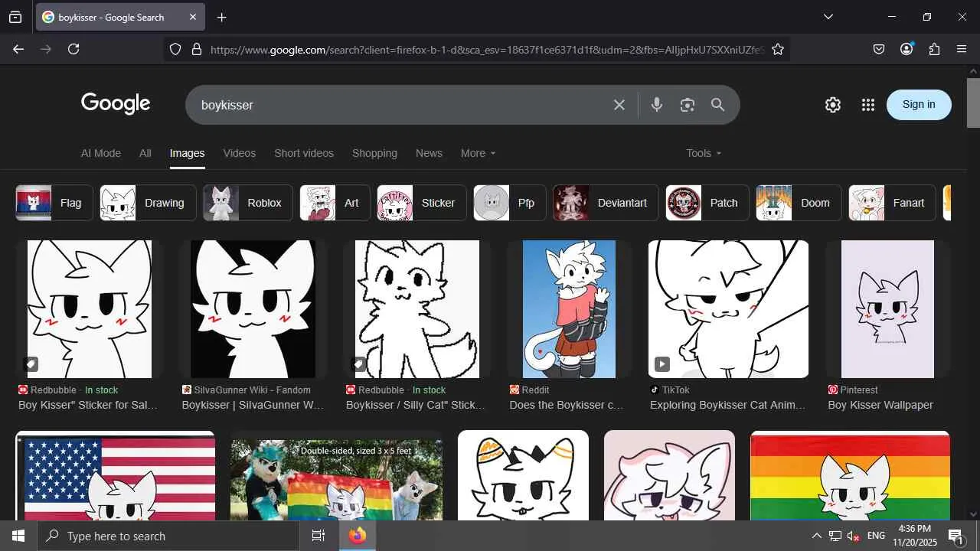Expand the Tools filter options
The width and height of the screenshot is (980, 551).
[704, 153]
